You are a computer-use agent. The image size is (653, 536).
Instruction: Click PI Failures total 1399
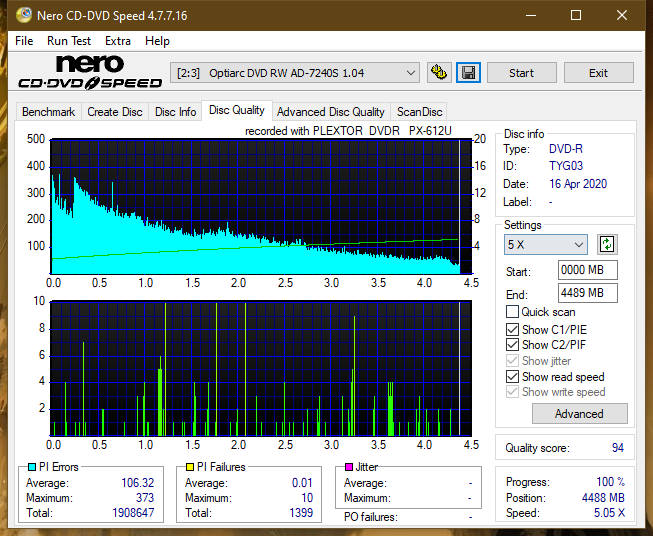pos(301,513)
